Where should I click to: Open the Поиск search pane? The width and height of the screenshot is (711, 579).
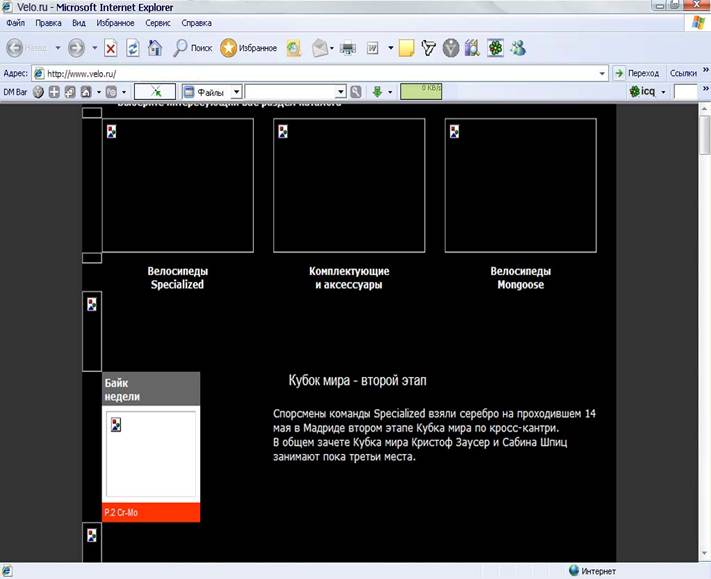[192, 48]
